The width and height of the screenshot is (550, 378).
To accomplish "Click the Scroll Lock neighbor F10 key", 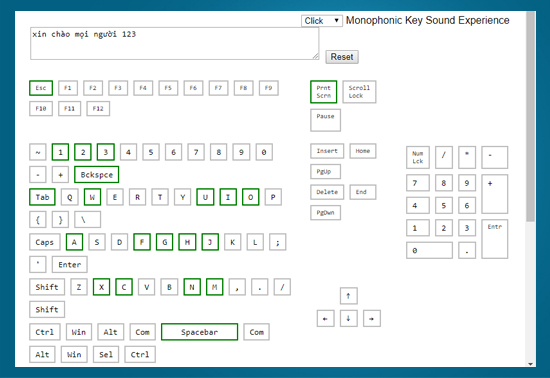I will pos(41,109).
